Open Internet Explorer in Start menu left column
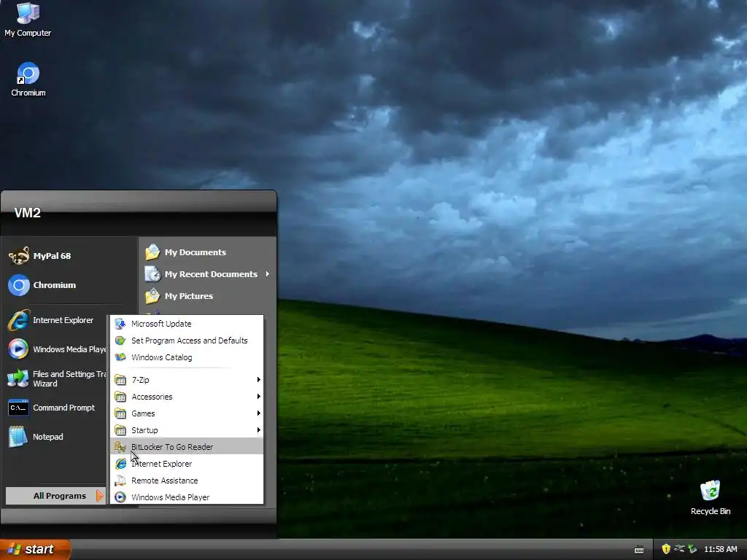The height and width of the screenshot is (560, 747). [x=51, y=321]
